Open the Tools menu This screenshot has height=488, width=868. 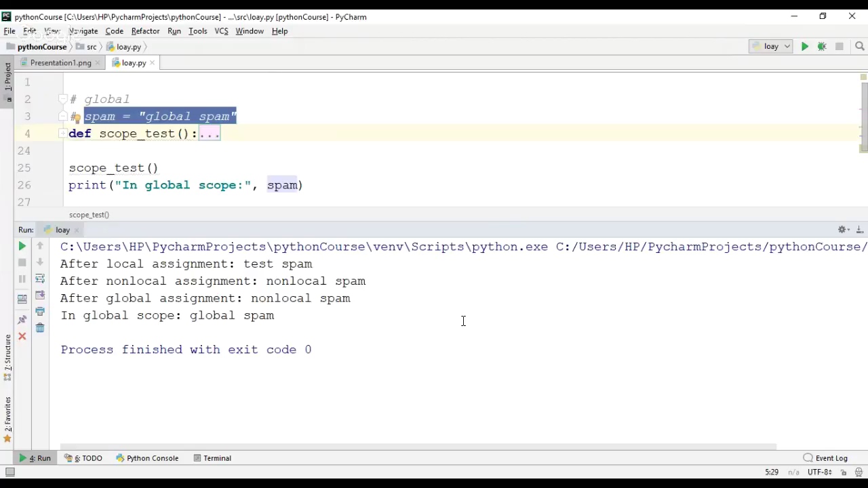pos(198,31)
